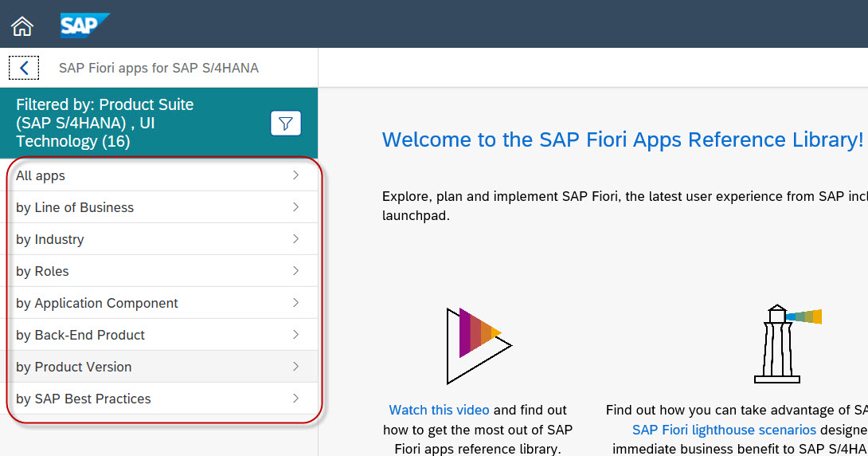Open the Watch this video link
Image resolution: width=868 pixels, height=456 pixels.
point(439,410)
